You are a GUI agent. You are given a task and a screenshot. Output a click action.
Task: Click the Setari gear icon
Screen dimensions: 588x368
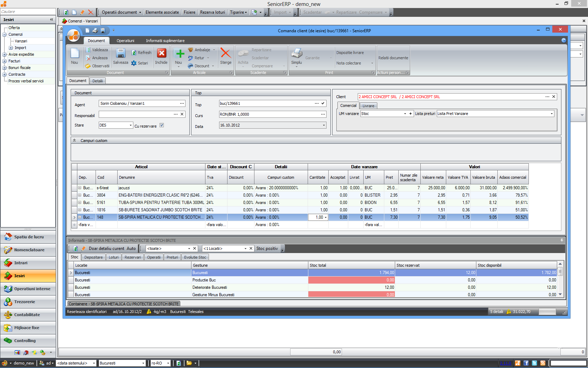tap(134, 63)
